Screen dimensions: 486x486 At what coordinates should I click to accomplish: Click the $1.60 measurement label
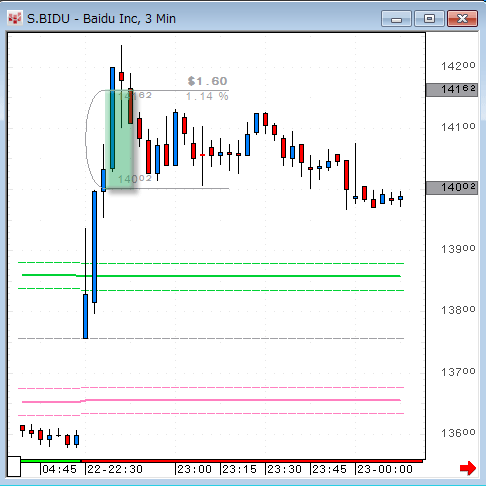point(207,81)
